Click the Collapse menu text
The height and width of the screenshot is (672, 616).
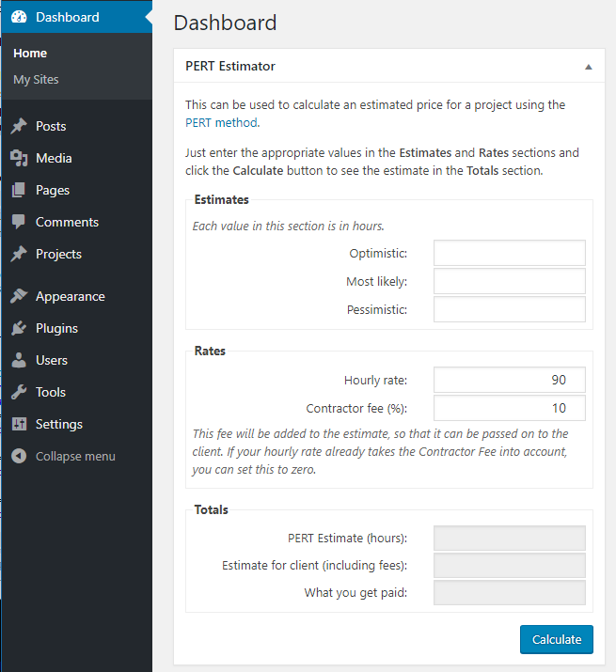point(75,457)
